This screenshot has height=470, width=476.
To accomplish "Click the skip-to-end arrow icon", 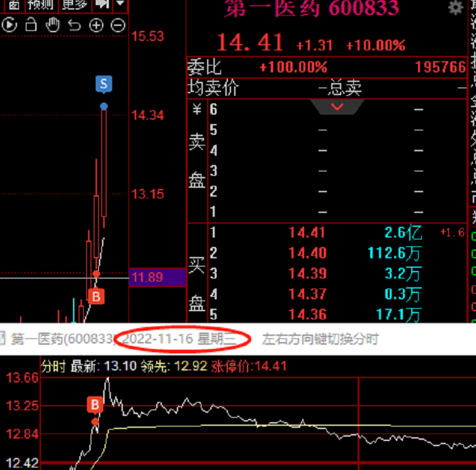I will (102, 4).
